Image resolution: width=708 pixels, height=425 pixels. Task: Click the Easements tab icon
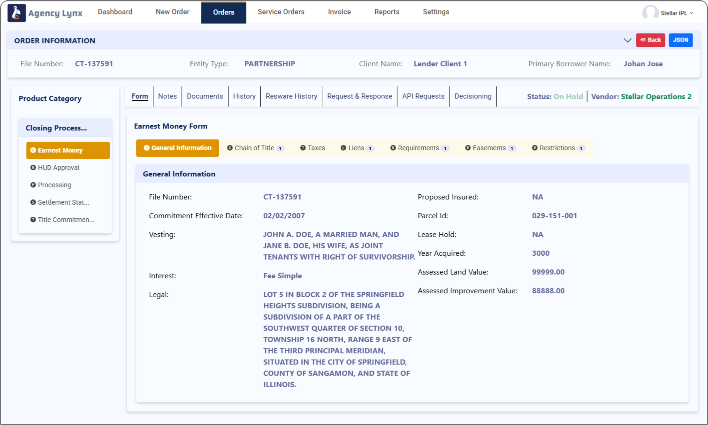[466, 148]
